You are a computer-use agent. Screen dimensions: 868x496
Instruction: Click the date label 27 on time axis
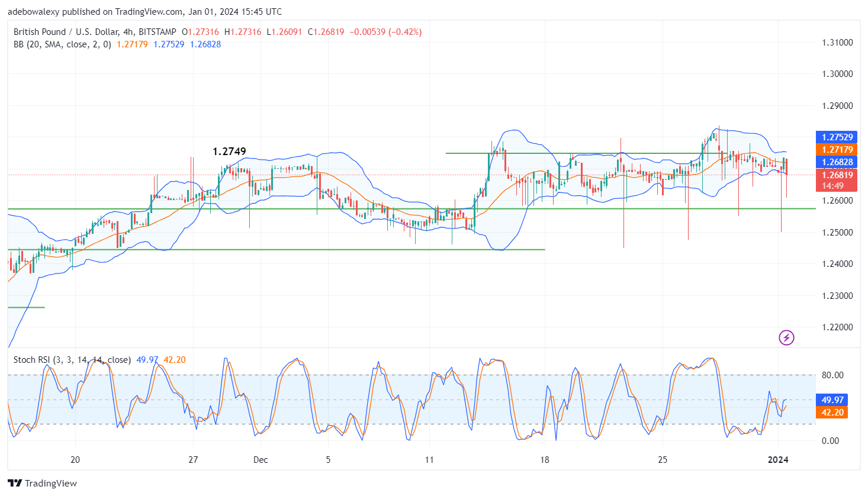[x=193, y=460]
